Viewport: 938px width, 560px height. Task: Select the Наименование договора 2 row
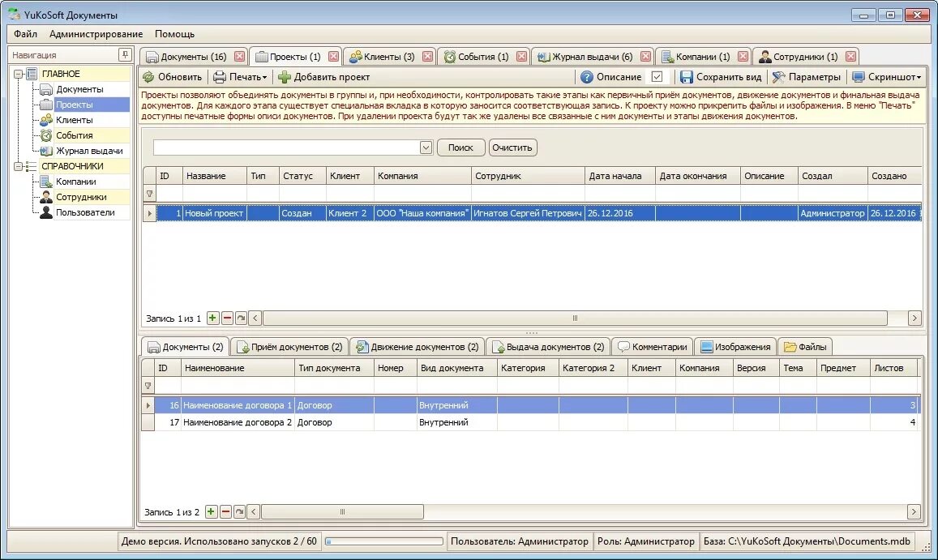531,421
